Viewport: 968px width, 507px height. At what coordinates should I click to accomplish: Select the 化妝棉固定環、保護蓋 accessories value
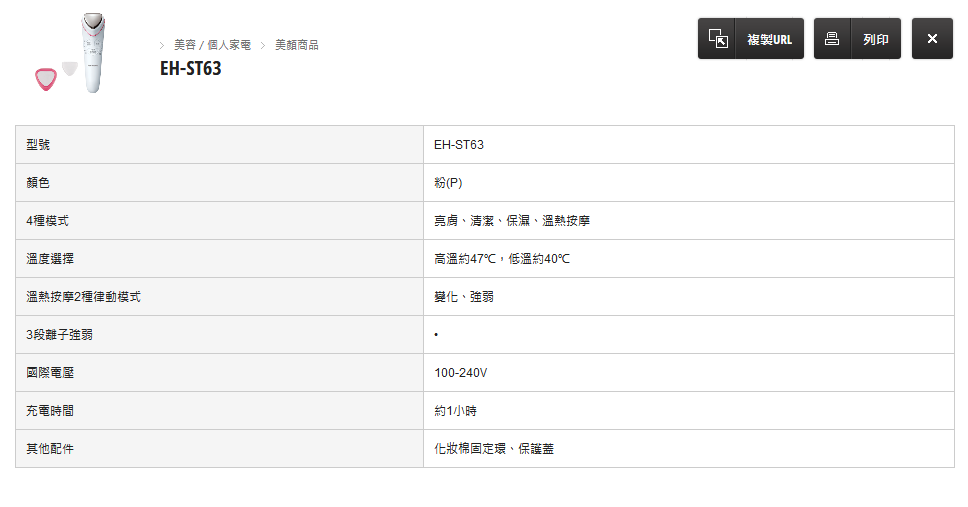(x=494, y=449)
